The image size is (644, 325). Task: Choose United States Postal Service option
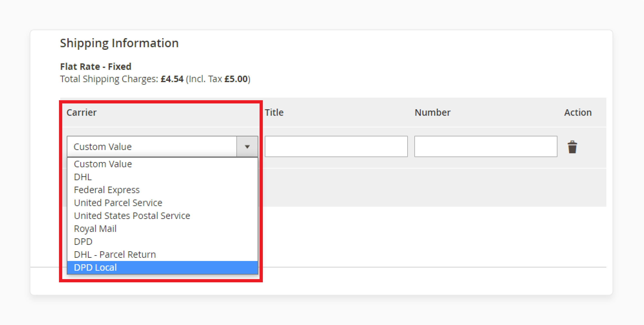point(163,216)
